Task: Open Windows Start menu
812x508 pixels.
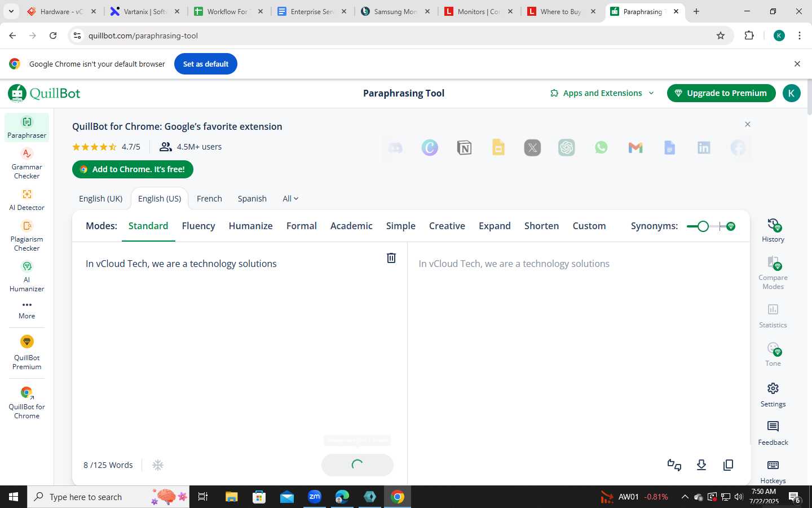Action: click(x=14, y=497)
